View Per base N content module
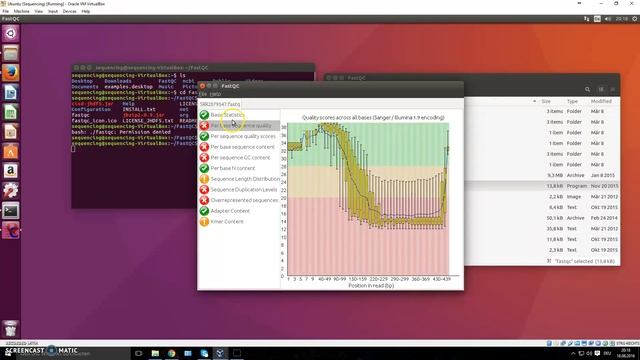This screenshot has height=360, width=640. (x=233, y=168)
